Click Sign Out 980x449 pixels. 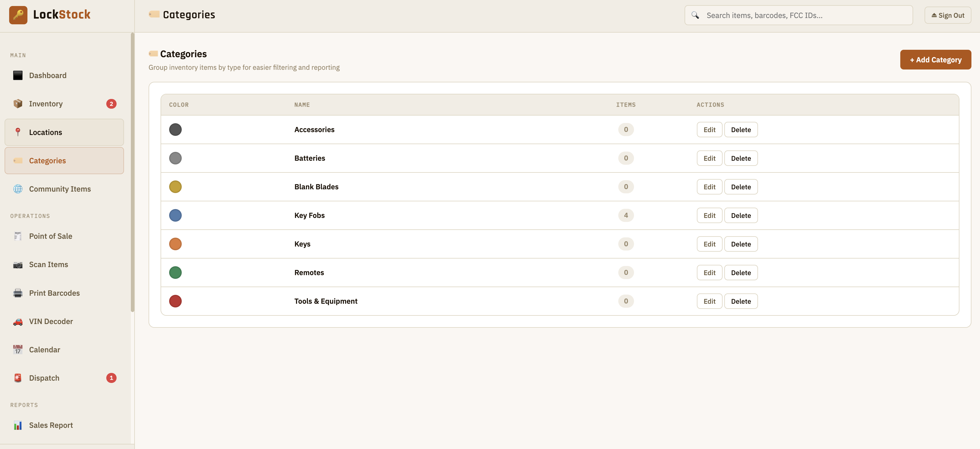tap(947, 15)
